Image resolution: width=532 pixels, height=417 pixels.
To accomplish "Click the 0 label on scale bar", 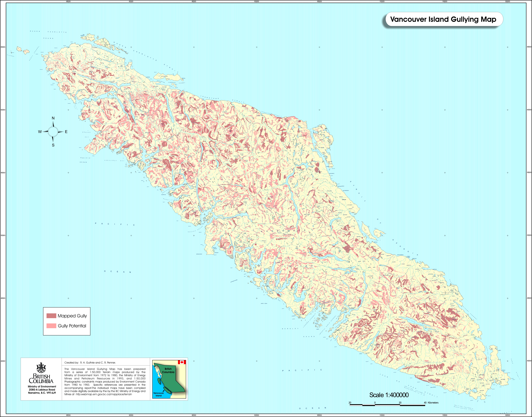I will point(375,403).
